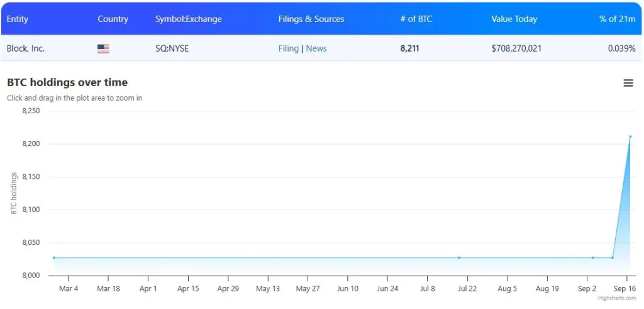Click the data point just after Sep 2
This screenshot has width=644, height=309.
click(x=592, y=257)
